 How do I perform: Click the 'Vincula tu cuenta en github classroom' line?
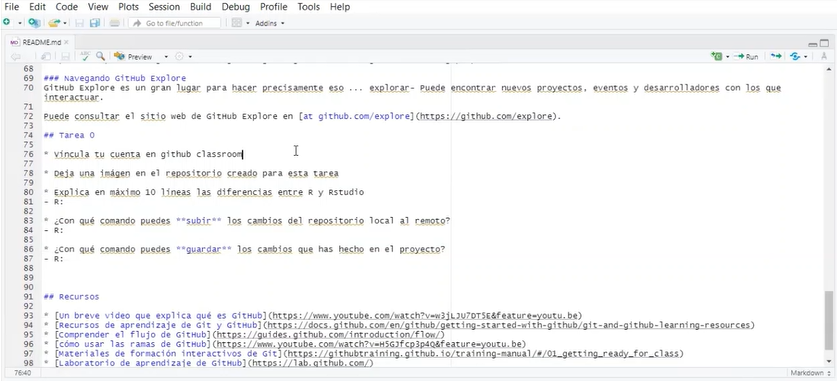143,155
